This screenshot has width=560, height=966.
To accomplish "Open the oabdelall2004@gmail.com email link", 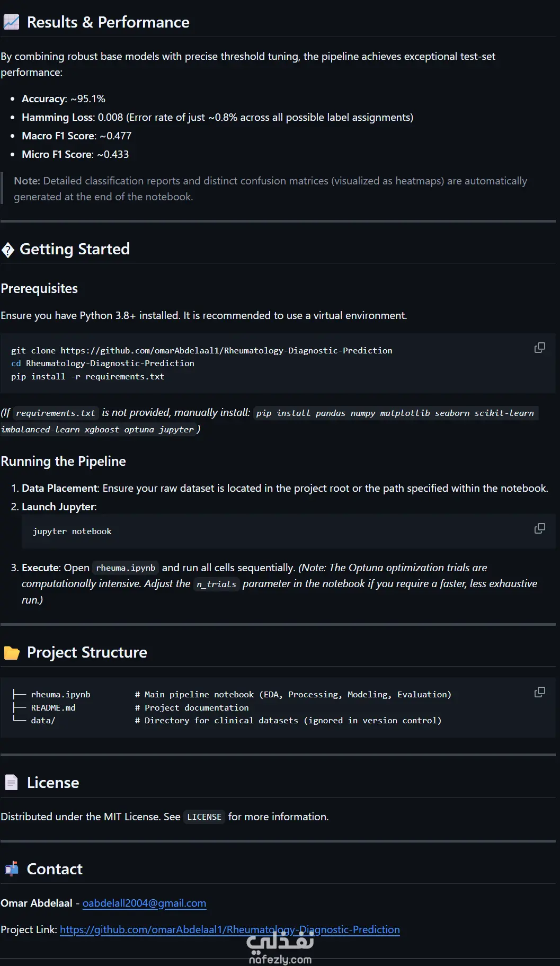I will click(144, 903).
